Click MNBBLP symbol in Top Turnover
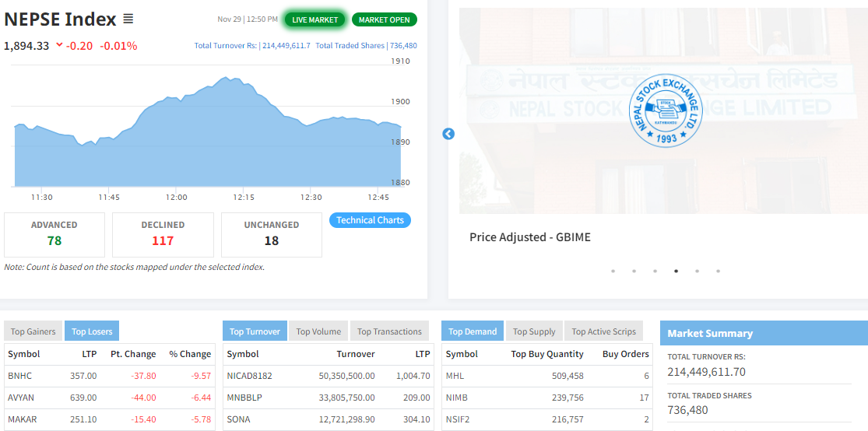Image resolution: width=868 pixels, height=431 pixels. [244, 398]
